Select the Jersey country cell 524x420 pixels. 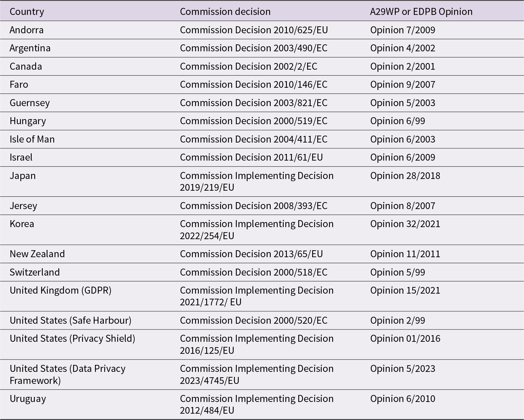click(23, 206)
